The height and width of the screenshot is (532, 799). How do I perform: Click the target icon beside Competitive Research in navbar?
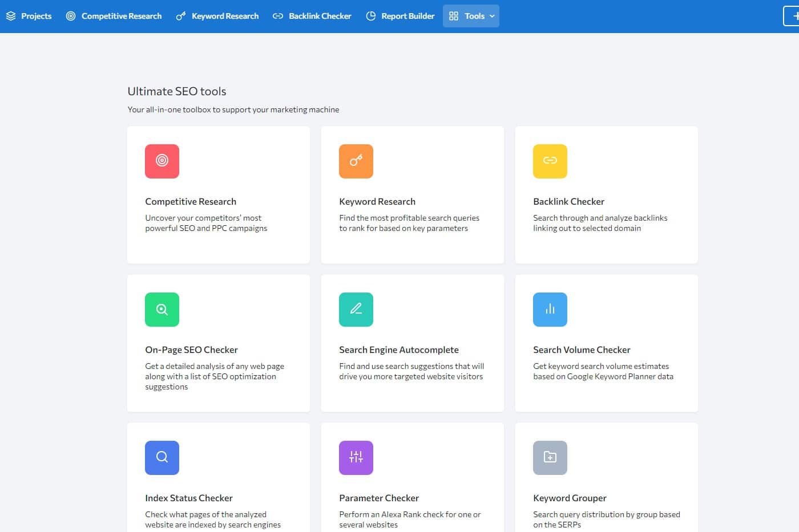(x=71, y=16)
